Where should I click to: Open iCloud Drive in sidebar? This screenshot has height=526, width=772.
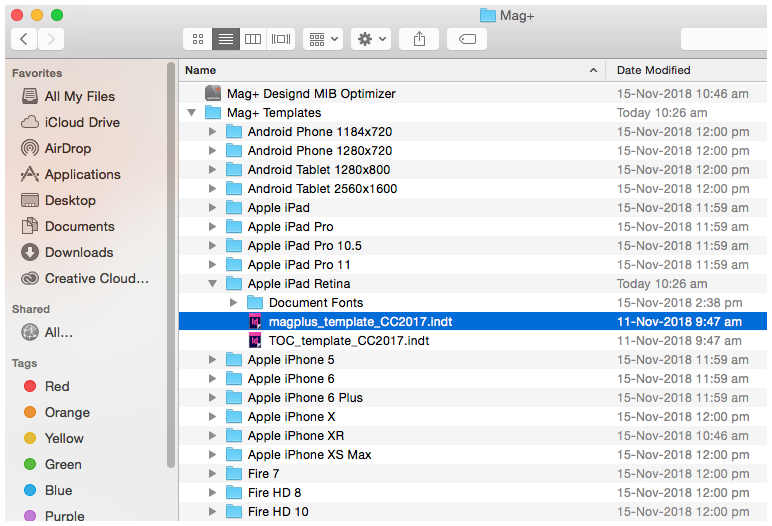click(x=71, y=122)
